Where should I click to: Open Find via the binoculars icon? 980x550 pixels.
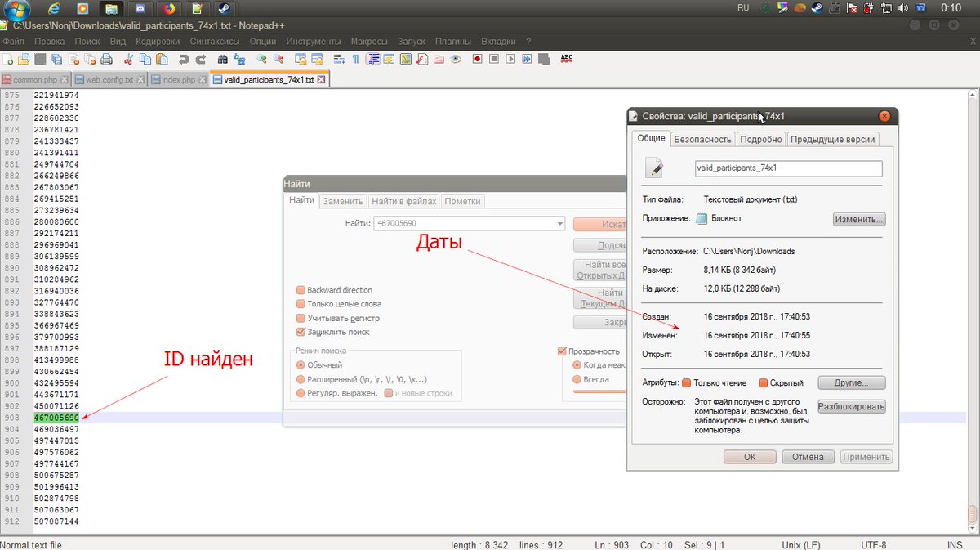(x=223, y=59)
